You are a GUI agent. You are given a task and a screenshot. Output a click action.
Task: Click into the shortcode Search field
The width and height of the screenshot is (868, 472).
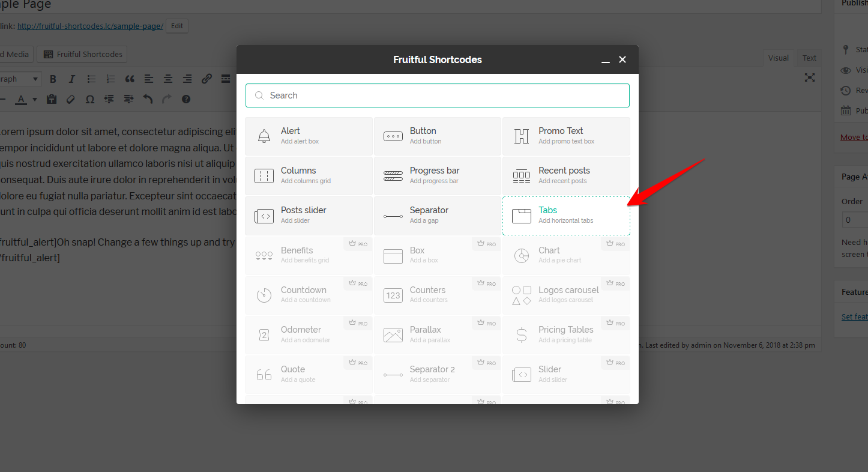click(438, 95)
